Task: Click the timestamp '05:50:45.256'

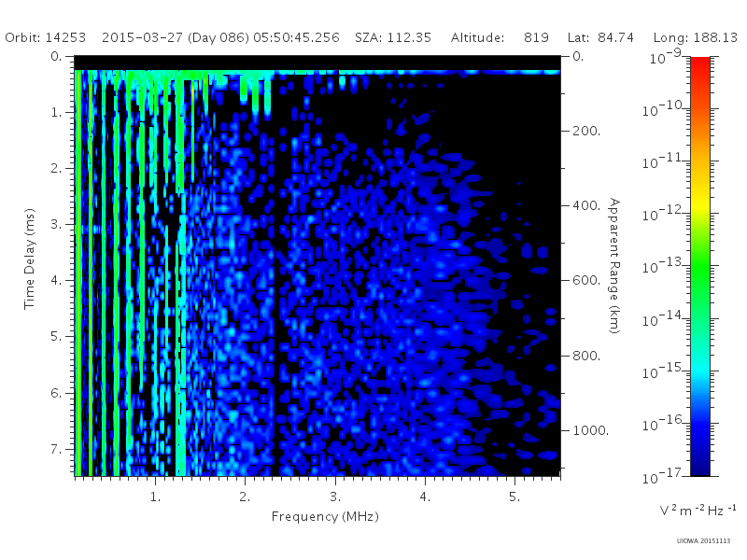Action: click(296, 37)
